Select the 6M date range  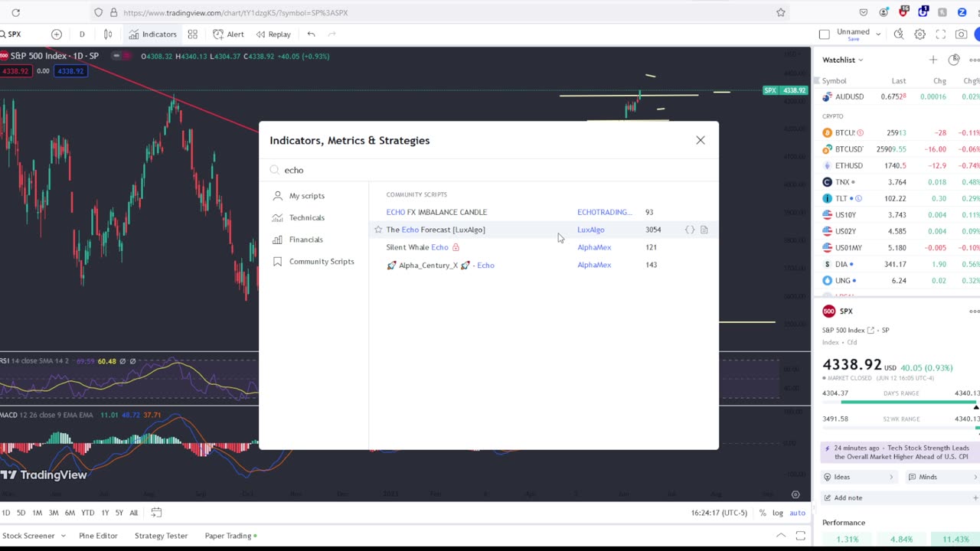tap(70, 513)
